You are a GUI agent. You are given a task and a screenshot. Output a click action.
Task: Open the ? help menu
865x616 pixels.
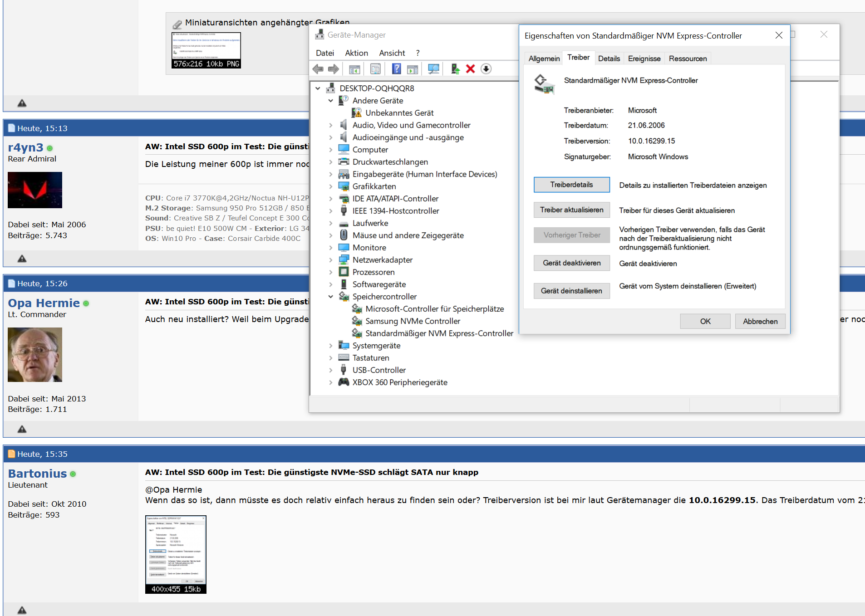[x=418, y=53]
